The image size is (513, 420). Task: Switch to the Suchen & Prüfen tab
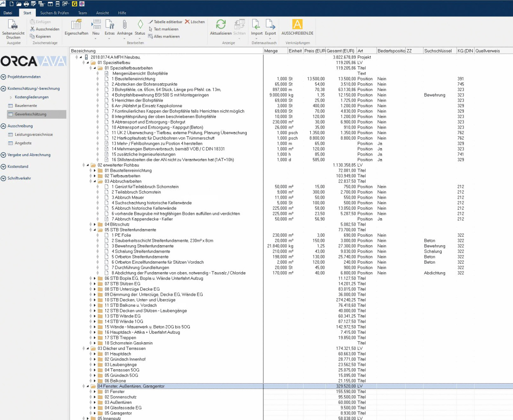point(54,13)
